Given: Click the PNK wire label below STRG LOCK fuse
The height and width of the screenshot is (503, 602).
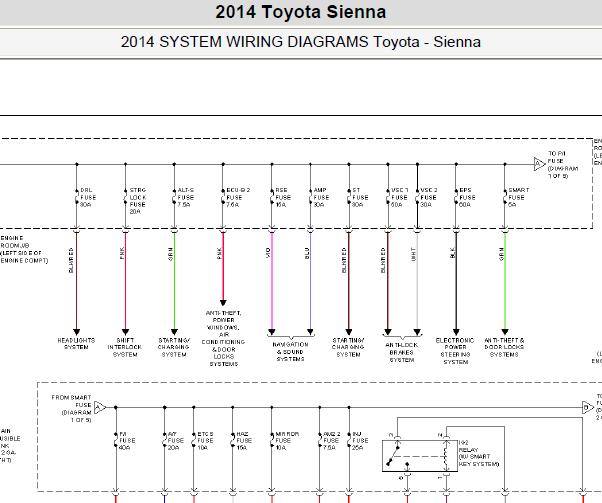Looking at the screenshot, I should (122, 253).
